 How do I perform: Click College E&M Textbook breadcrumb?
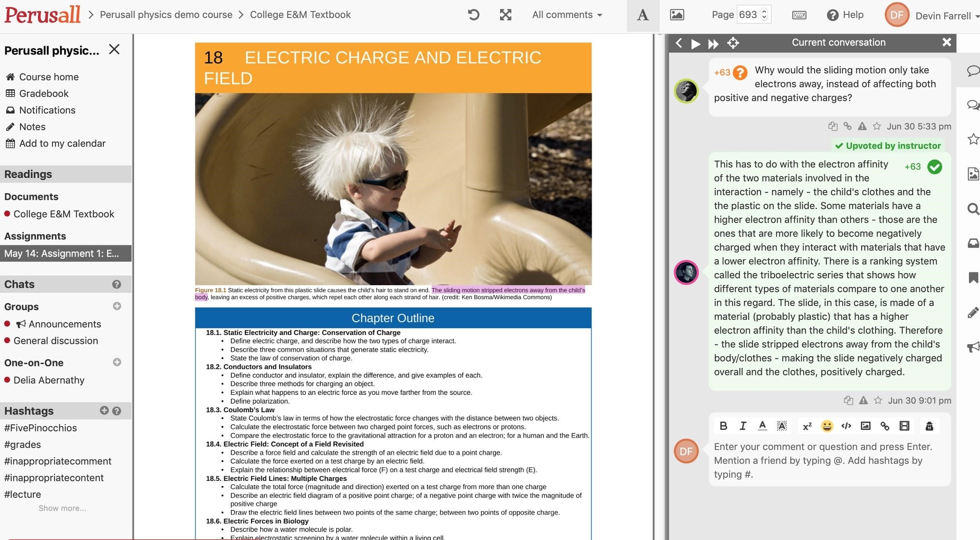[300, 15]
